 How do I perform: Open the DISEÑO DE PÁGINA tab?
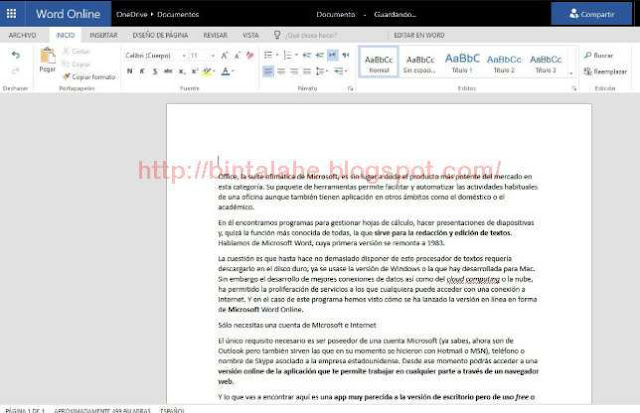click(160, 36)
